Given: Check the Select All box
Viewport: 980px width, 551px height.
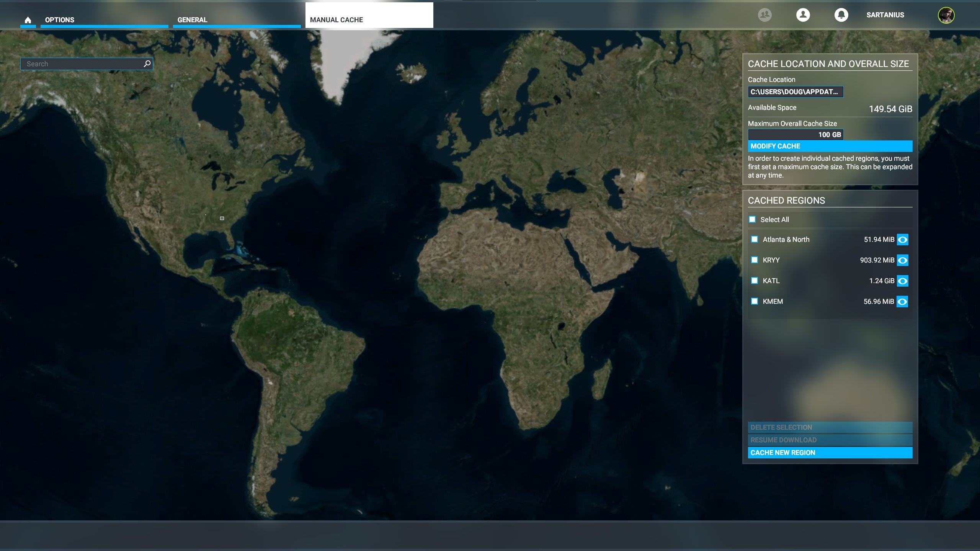Looking at the screenshot, I should pyautogui.click(x=752, y=219).
